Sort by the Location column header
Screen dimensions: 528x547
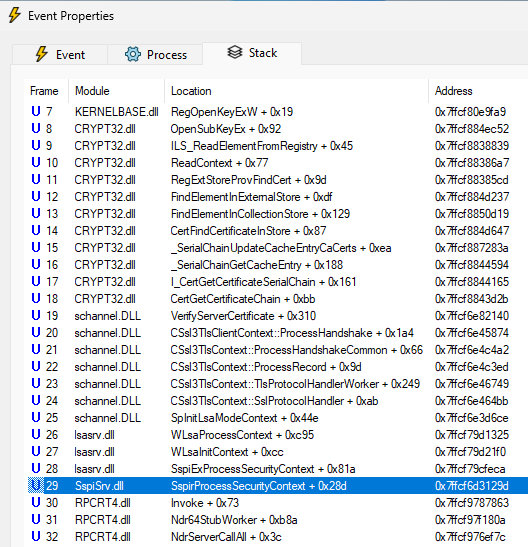pos(296,91)
